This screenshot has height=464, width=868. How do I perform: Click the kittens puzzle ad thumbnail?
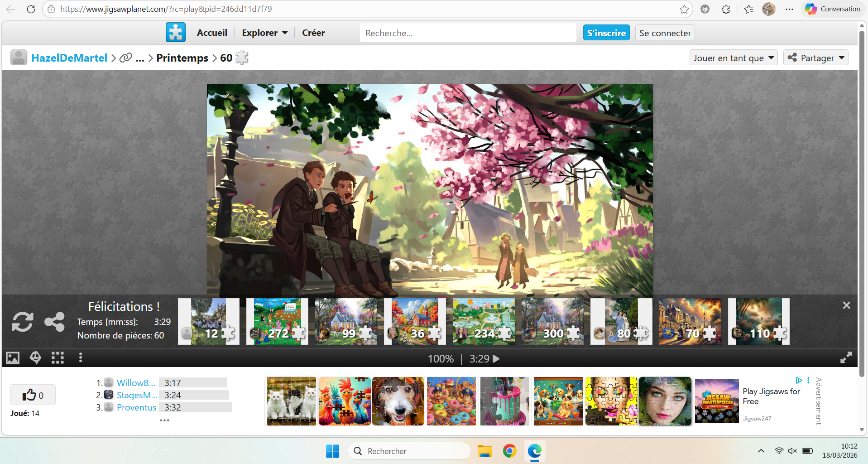(292, 401)
